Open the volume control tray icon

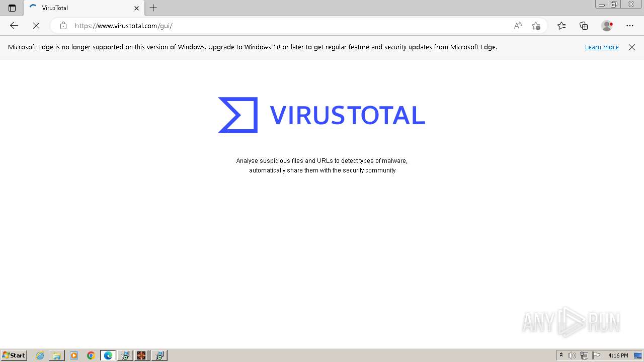(572, 355)
